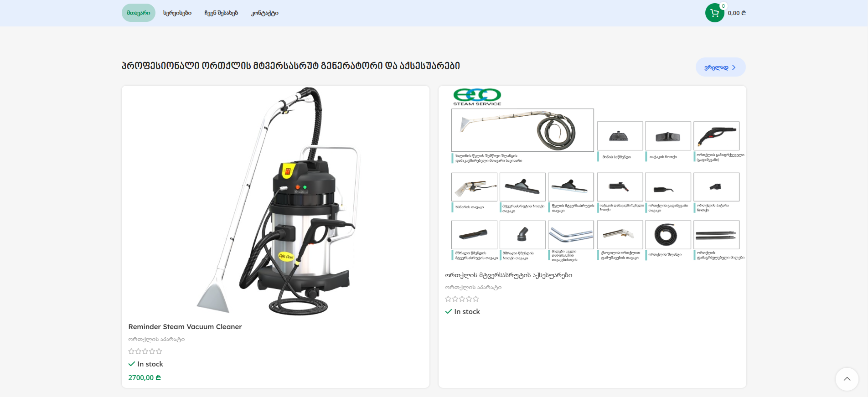Click the star rating under Reminder Steam Vacuum Cleaner
Image resolution: width=868 pixels, height=397 pixels.
coord(145,351)
